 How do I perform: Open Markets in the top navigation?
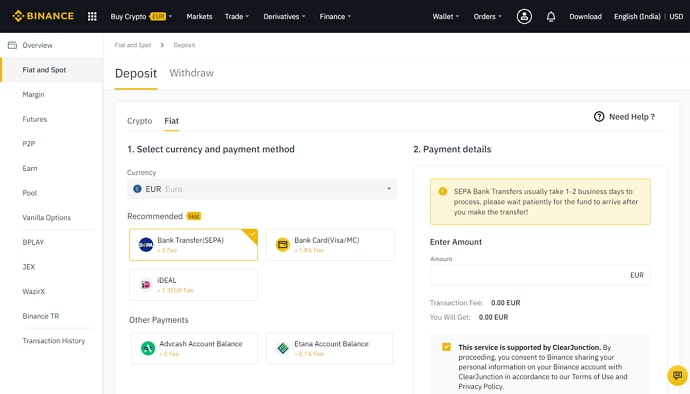tap(199, 16)
